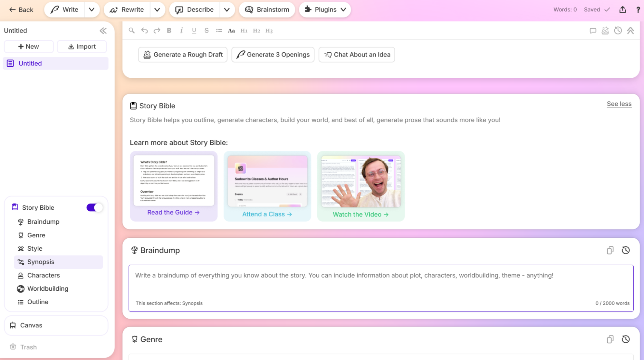Click the redo arrow icon

pyautogui.click(x=157, y=31)
